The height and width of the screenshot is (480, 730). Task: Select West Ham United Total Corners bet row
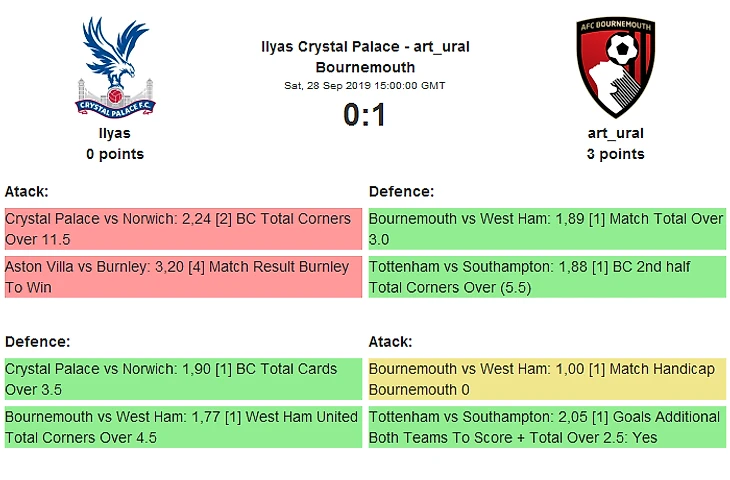click(183, 427)
